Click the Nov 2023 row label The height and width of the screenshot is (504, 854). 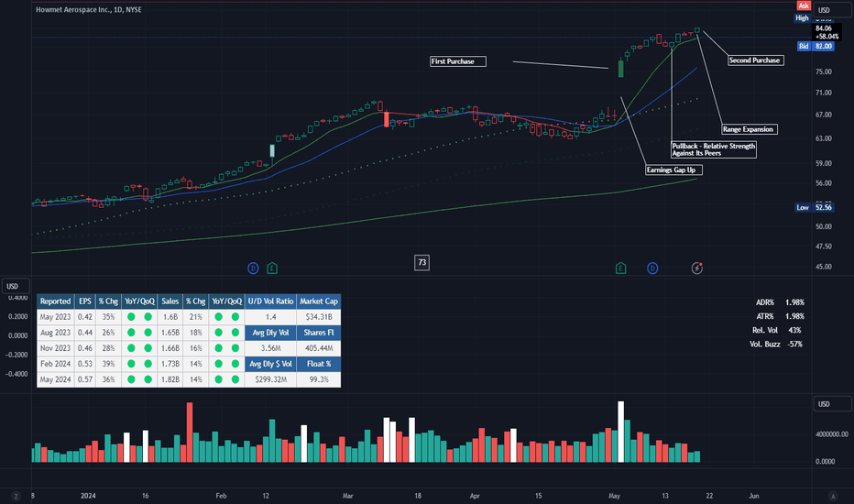click(x=55, y=348)
